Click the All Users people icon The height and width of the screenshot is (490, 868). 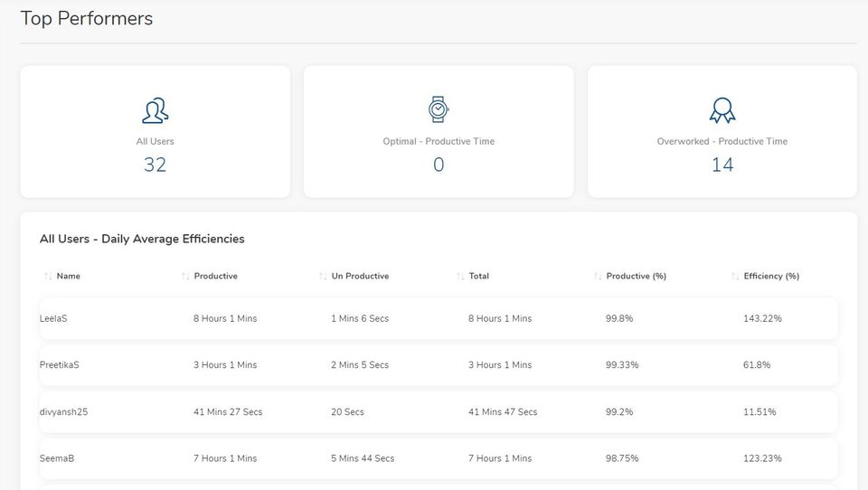pyautogui.click(x=156, y=110)
